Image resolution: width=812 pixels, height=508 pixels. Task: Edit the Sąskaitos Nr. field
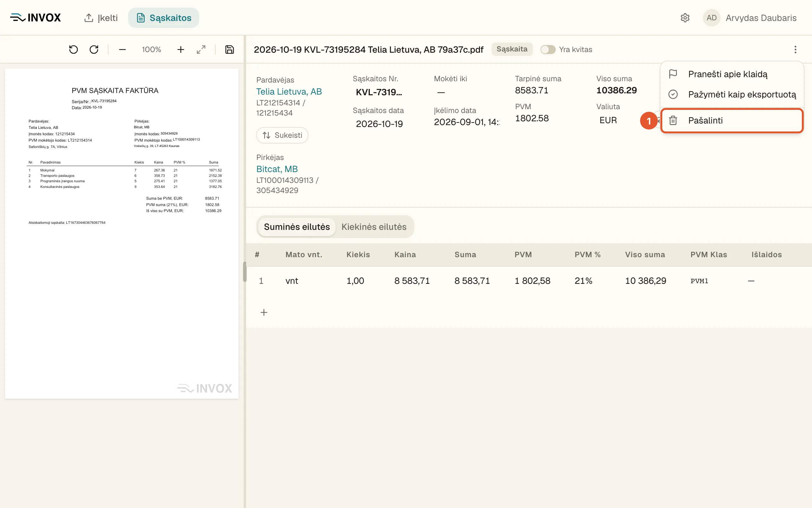pyautogui.click(x=379, y=92)
